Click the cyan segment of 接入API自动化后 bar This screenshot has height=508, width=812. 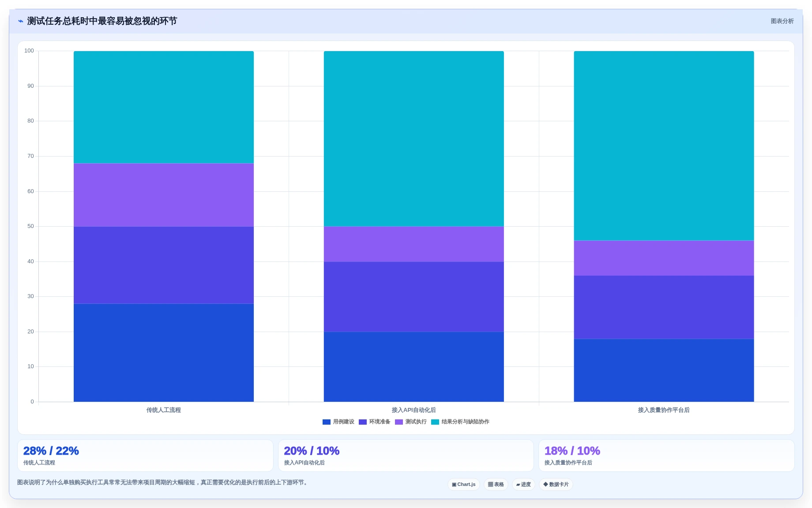[414, 139]
